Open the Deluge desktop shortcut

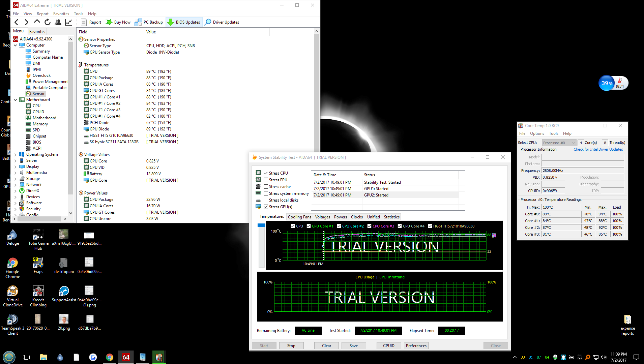click(x=13, y=237)
